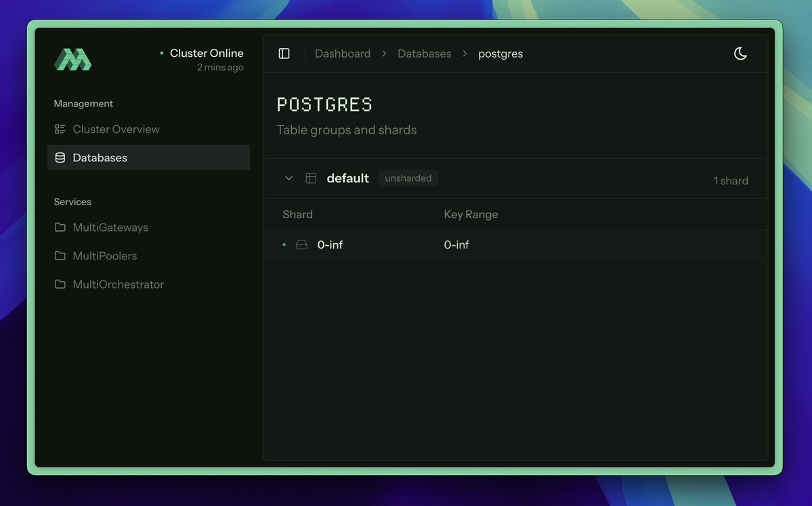Click the unsharded badge next to default
812x506 pixels.
408,177
